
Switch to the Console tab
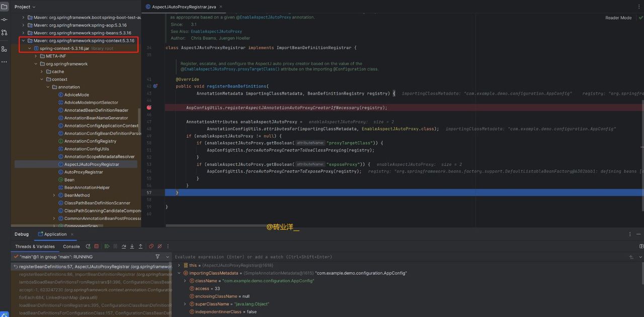click(71, 247)
